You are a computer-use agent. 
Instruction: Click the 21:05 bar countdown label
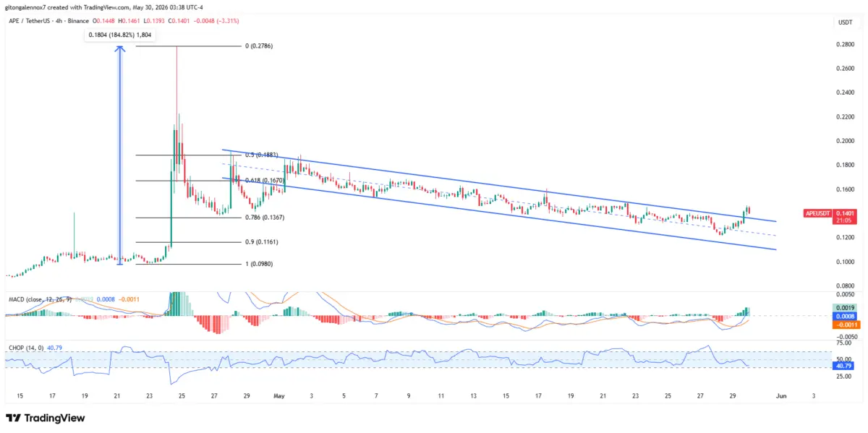[x=844, y=220]
